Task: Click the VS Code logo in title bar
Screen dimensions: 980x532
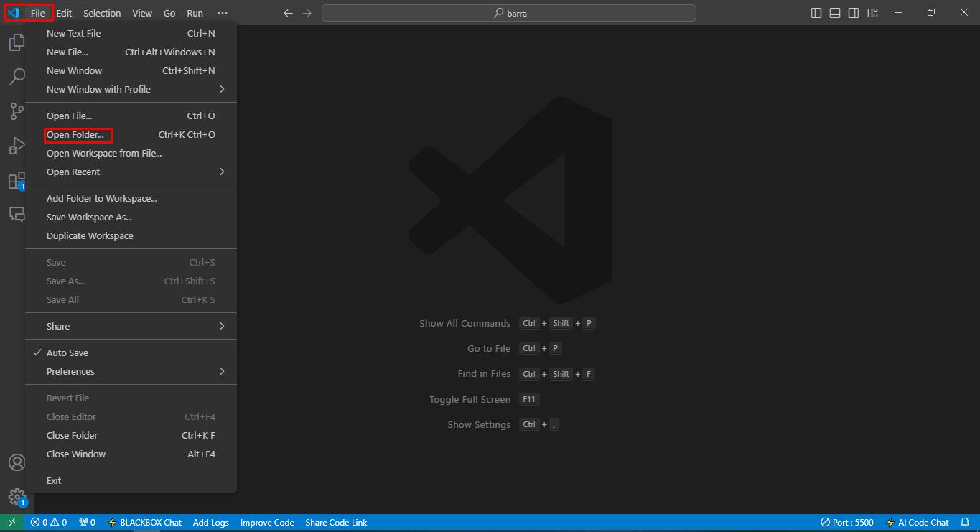Action: click(13, 13)
